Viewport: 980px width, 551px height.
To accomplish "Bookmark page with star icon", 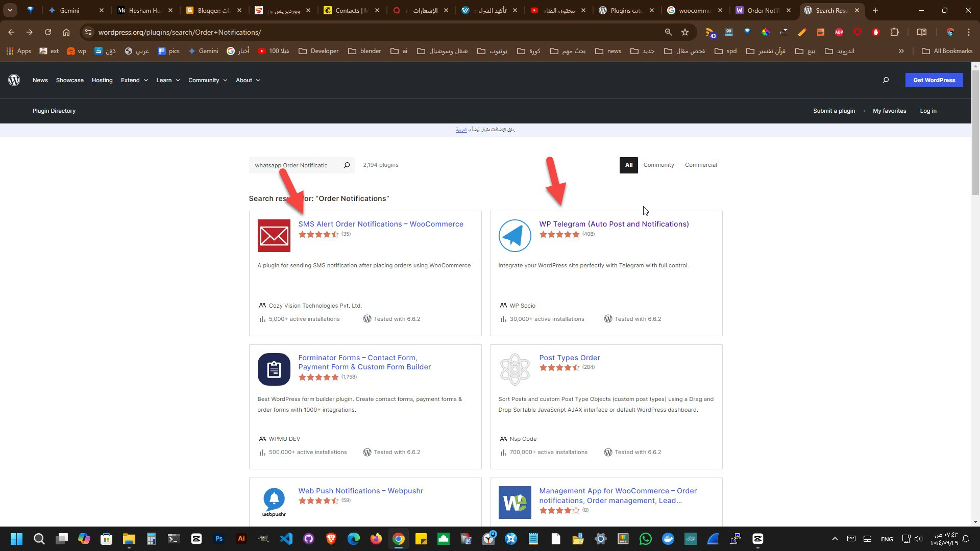I will (x=685, y=32).
